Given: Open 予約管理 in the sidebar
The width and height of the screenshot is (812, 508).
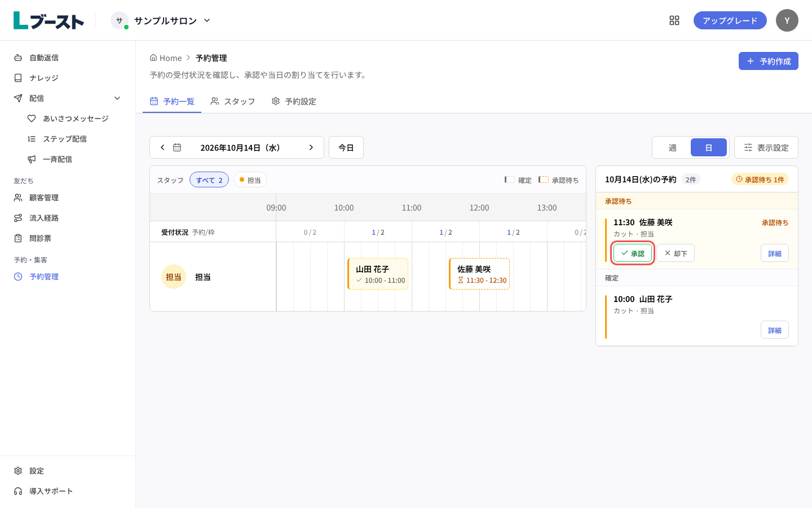Looking at the screenshot, I should click(68, 277).
